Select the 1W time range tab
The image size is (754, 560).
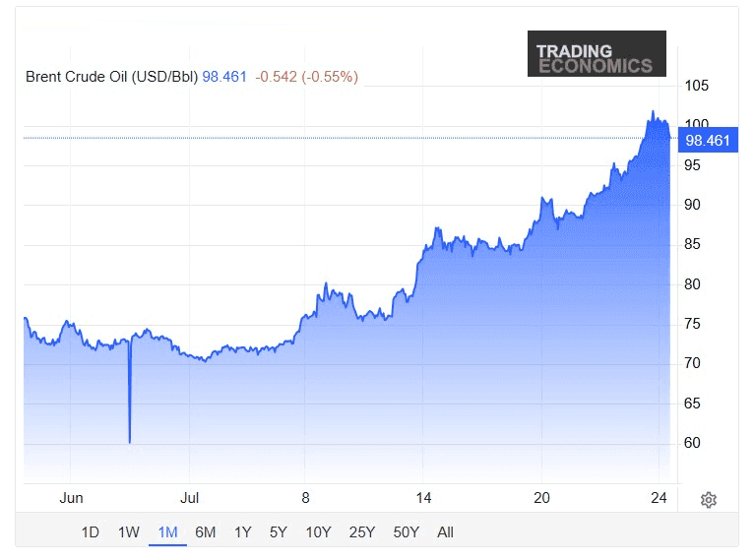point(129,532)
